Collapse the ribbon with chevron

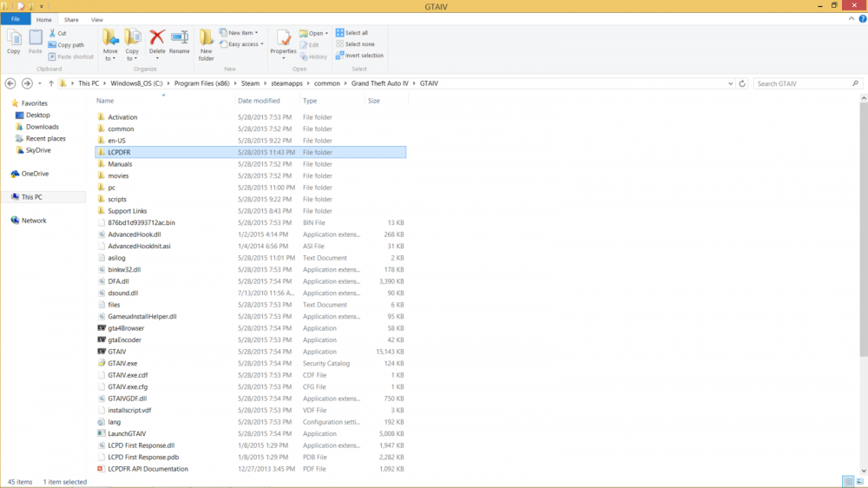851,19
